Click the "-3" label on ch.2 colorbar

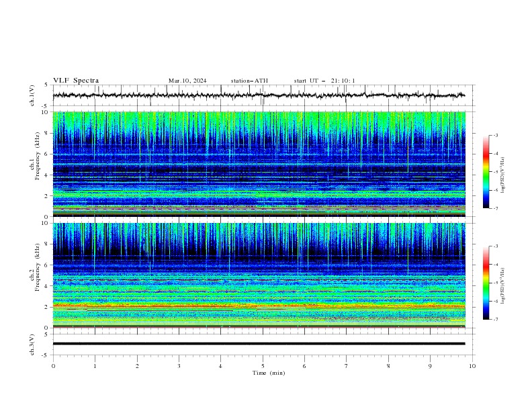(495, 246)
